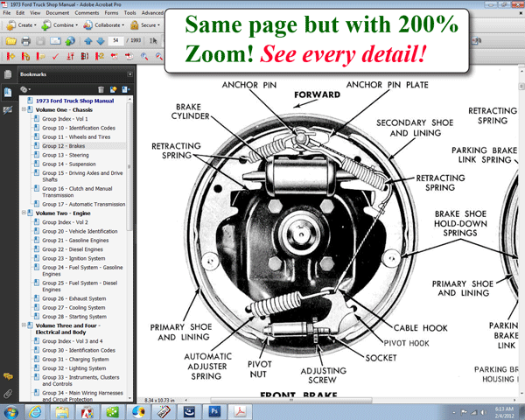Collapse Volume Three and Four node
Viewport: 525px width, 420px height.
(24, 325)
